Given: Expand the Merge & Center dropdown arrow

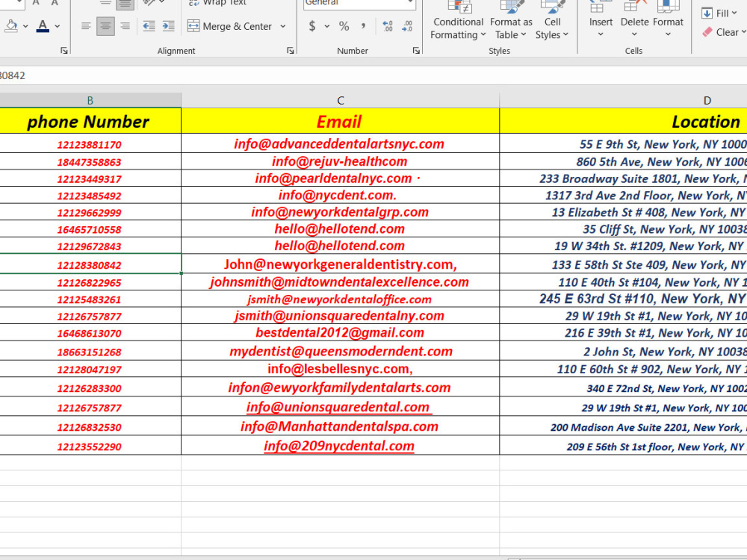Looking at the screenshot, I should [283, 26].
